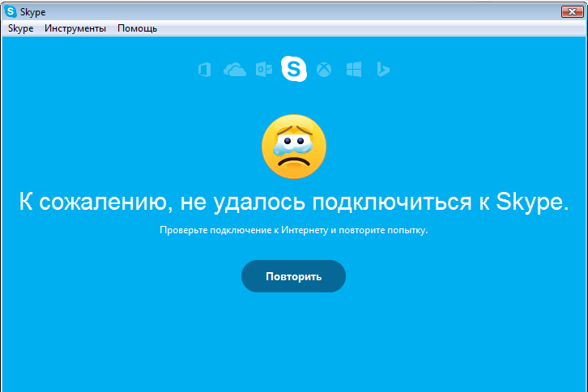Click the Office icon in the services row
588x392 pixels.
coord(204,70)
